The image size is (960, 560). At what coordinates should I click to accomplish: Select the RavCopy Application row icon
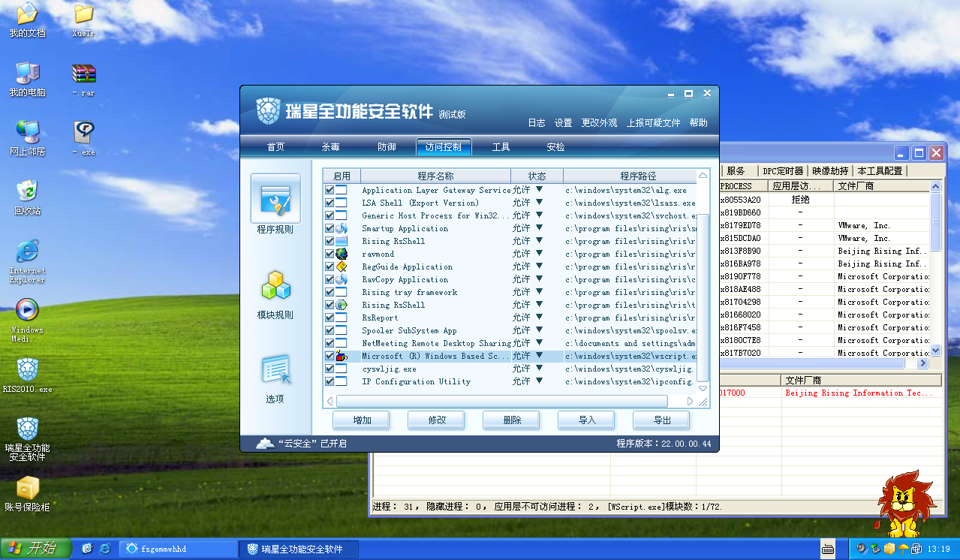pos(342,279)
